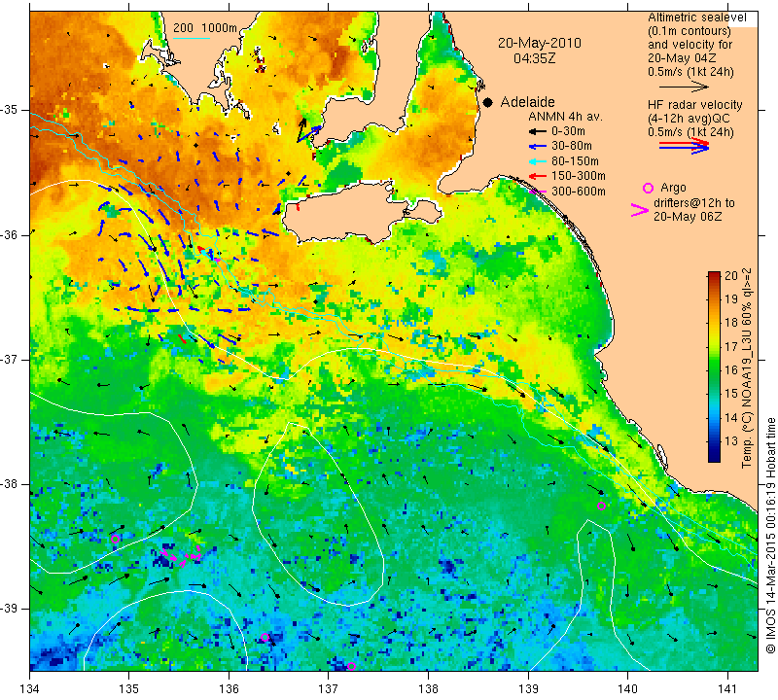Click the magenta drifters chevron symbol in the legend

(x=640, y=210)
